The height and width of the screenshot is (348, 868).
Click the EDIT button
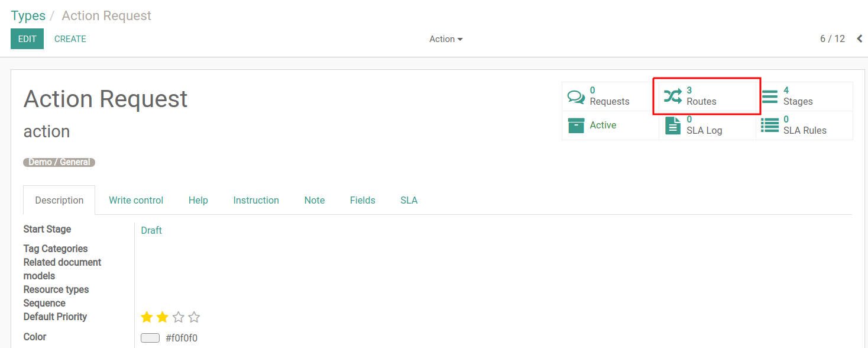27,39
